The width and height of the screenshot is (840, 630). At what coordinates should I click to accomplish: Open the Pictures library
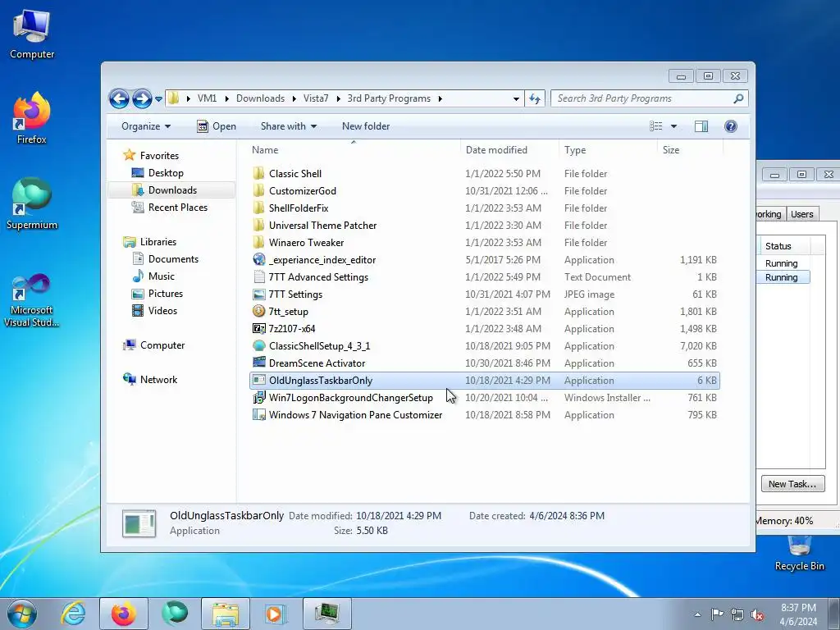point(166,294)
